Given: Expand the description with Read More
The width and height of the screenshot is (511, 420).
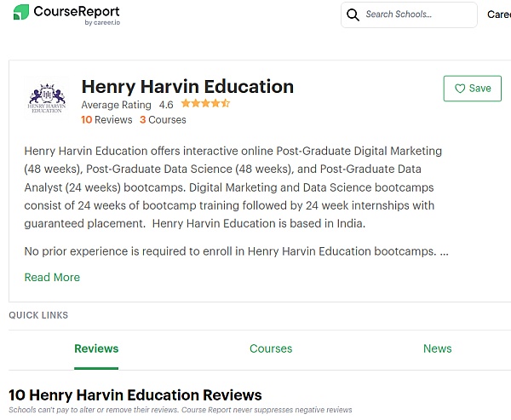Looking at the screenshot, I should [52, 277].
